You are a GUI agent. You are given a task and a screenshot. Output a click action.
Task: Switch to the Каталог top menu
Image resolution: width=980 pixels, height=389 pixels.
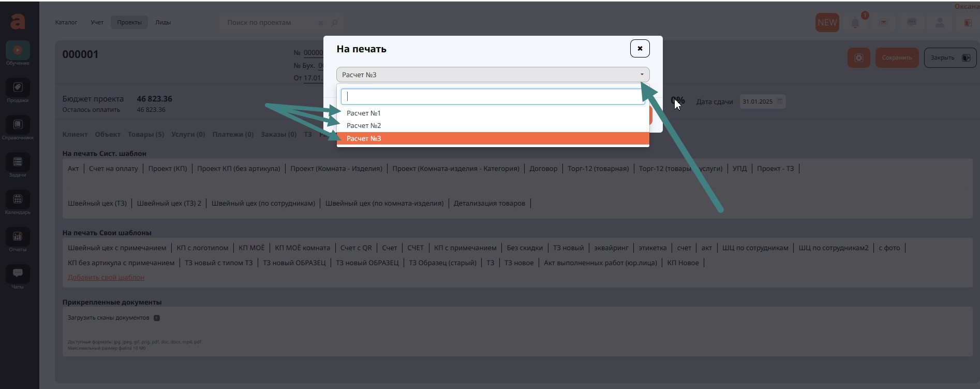point(66,22)
